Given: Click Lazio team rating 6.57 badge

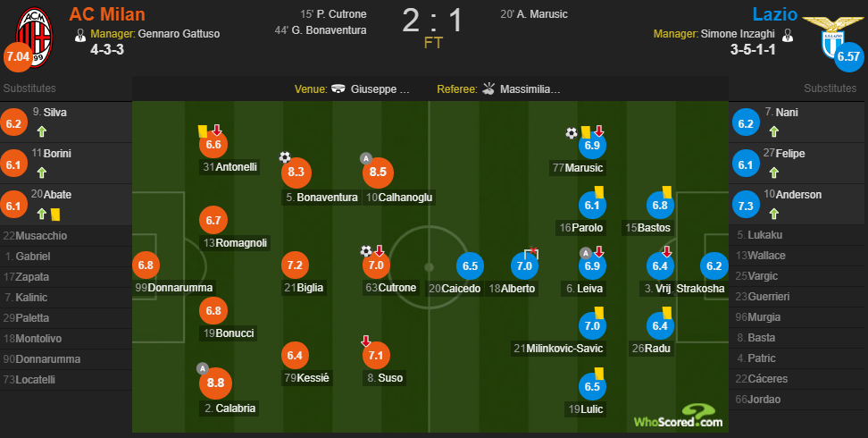Looking at the screenshot, I should (x=848, y=56).
